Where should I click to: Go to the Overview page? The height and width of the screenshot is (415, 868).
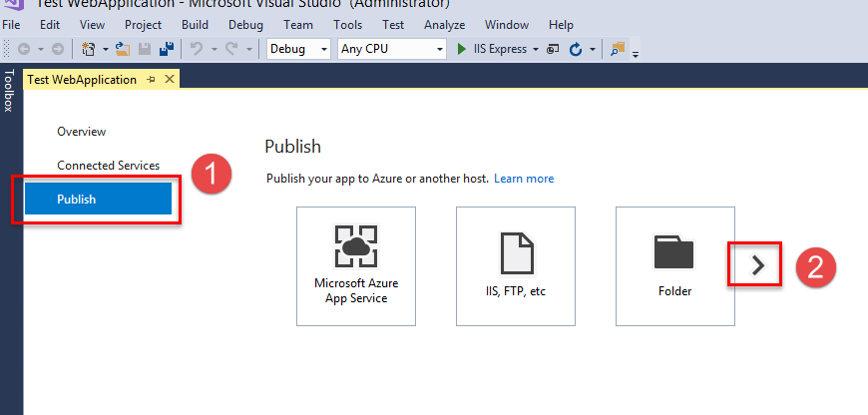click(82, 132)
